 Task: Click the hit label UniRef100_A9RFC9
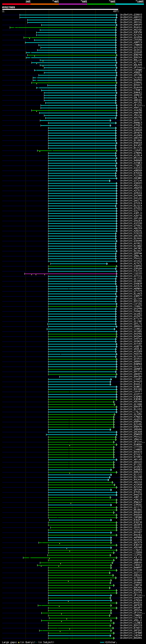[x=131, y=42]
